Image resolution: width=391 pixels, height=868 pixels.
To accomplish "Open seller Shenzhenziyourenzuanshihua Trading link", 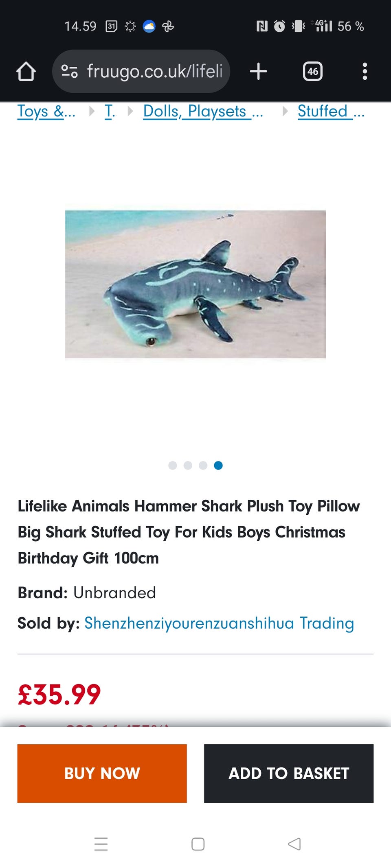I will click(x=219, y=623).
